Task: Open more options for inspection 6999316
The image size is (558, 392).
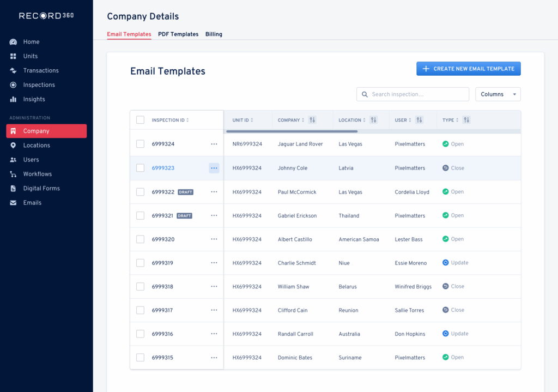Action: (x=214, y=334)
